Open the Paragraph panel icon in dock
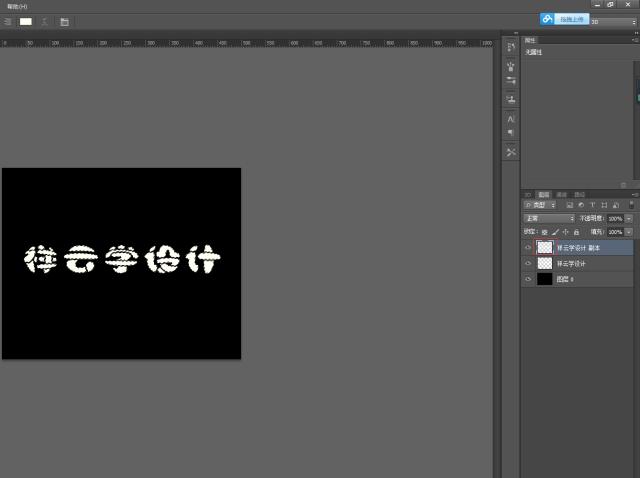Image resolution: width=640 pixels, height=478 pixels. click(x=511, y=132)
